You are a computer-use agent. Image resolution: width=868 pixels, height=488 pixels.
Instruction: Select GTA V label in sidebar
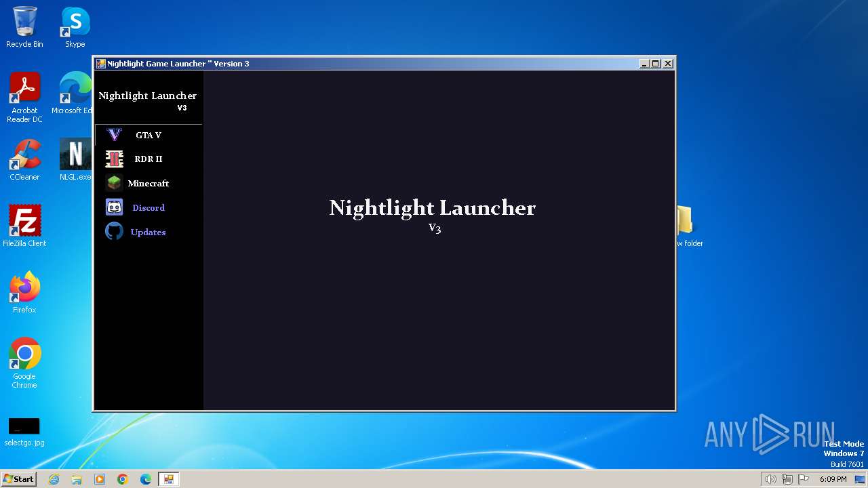point(149,135)
